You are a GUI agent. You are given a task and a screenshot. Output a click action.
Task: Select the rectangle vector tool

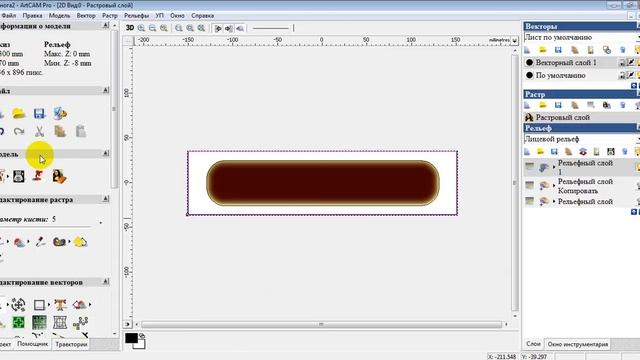click(39, 304)
